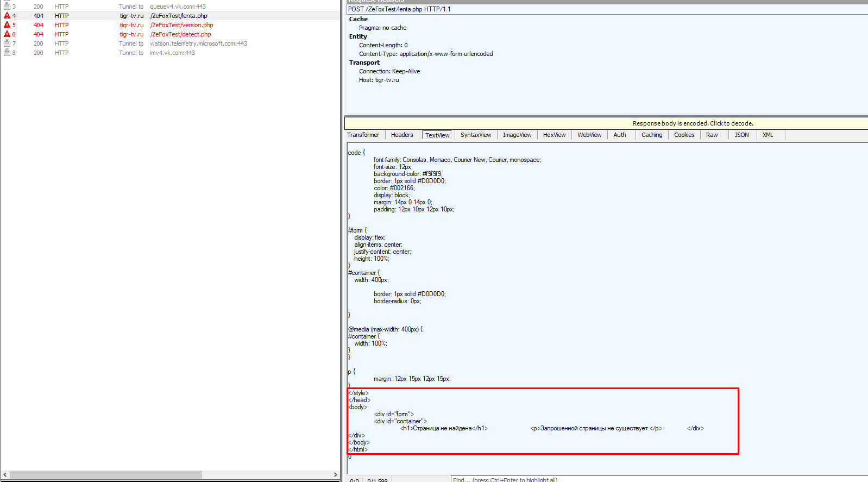Screen dimensions: 868x482
Task: Select the watson.telemetry.microsoft.com:443 session
Action: click(x=170, y=43)
